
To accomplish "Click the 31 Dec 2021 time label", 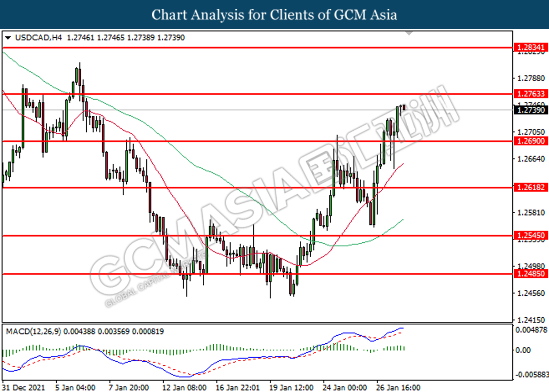I will click(23, 387).
